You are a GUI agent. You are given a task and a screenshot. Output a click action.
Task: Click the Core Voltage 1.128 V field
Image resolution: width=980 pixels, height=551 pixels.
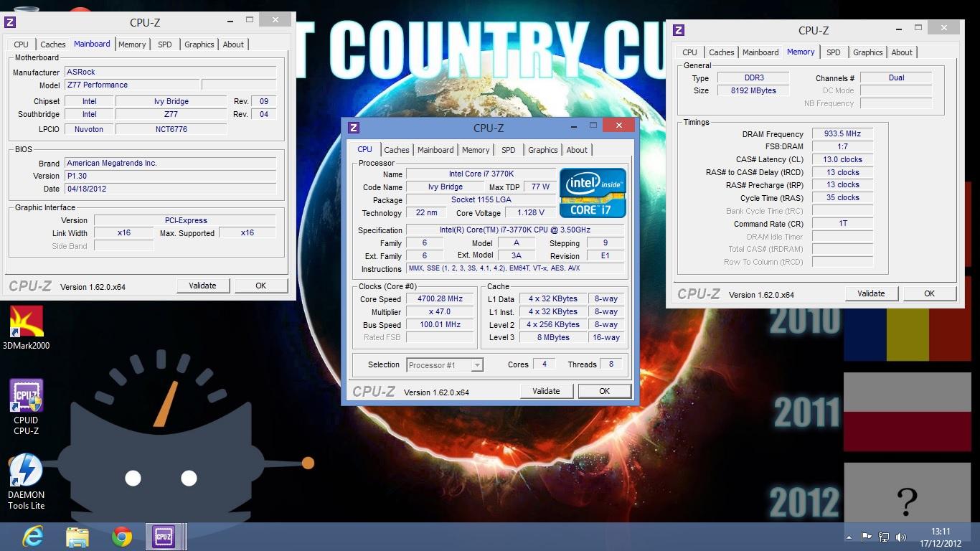[x=531, y=213]
